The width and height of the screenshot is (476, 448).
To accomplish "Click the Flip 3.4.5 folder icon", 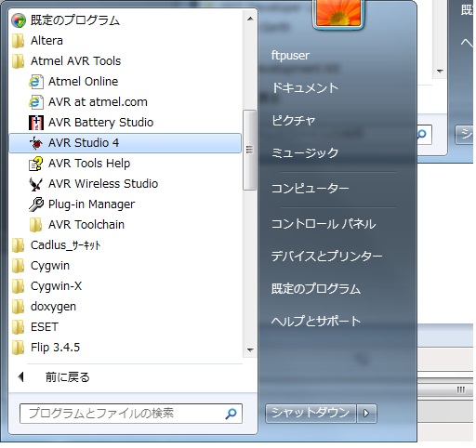I will click(x=19, y=348).
